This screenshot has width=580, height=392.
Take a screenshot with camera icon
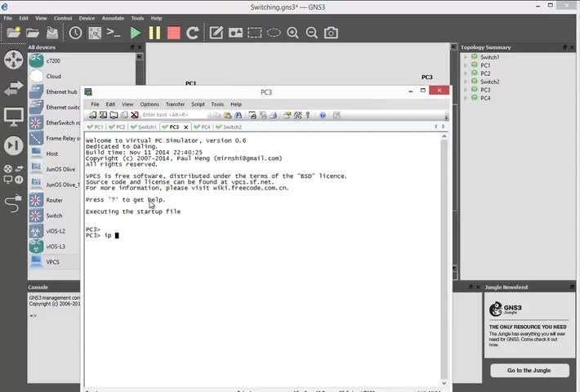click(331, 33)
